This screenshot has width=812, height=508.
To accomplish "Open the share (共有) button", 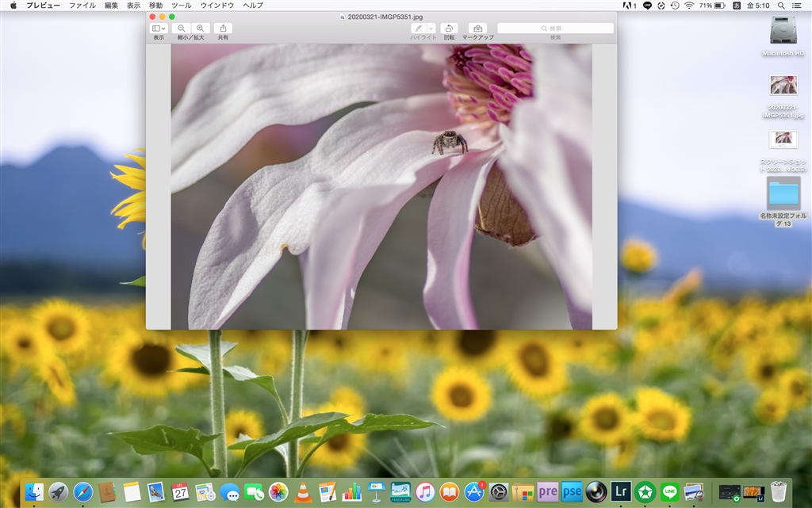I will click(x=223, y=29).
